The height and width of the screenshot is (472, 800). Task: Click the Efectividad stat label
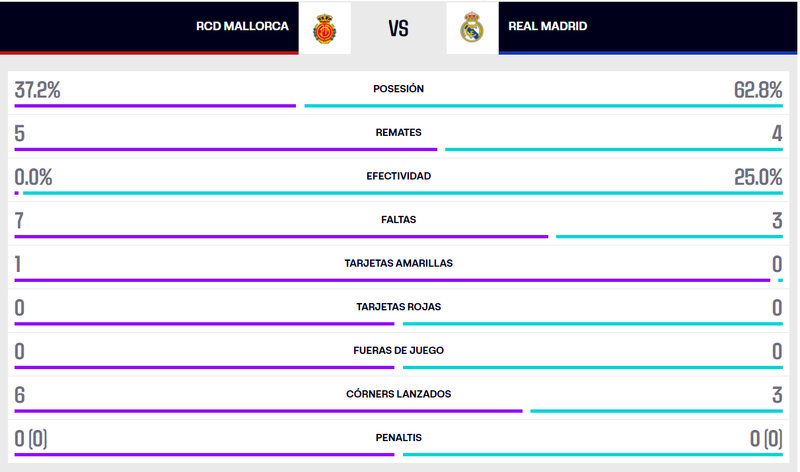[x=398, y=176]
